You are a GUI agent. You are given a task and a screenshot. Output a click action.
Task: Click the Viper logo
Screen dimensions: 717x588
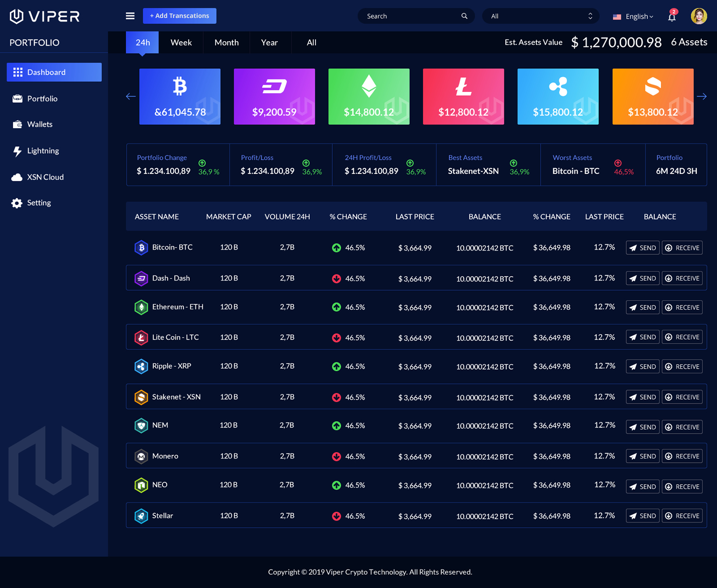pyautogui.click(x=44, y=16)
